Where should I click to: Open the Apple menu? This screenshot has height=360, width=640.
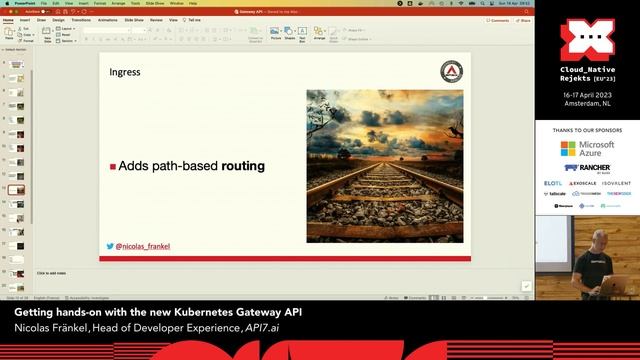7,3
